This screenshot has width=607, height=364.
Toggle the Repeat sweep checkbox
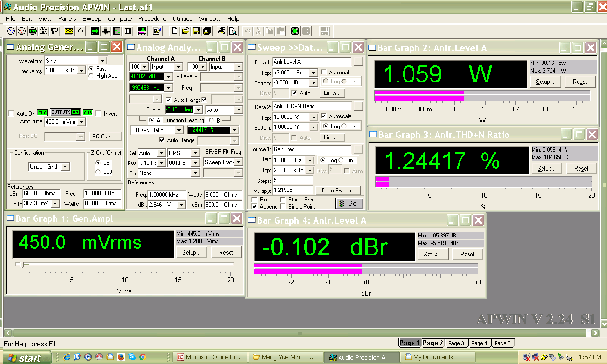[x=255, y=200]
